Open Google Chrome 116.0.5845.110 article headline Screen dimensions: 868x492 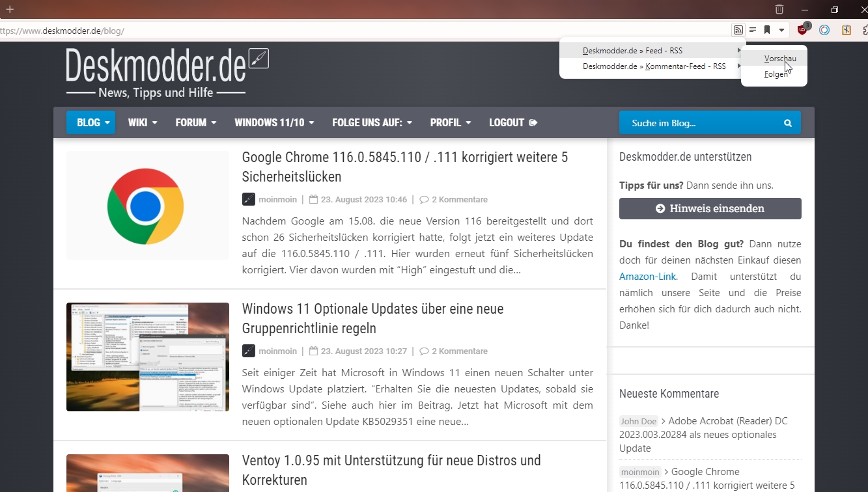(405, 167)
